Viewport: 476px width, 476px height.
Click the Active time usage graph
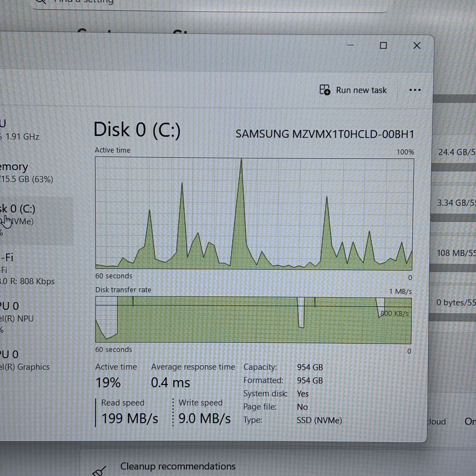[x=255, y=214]
